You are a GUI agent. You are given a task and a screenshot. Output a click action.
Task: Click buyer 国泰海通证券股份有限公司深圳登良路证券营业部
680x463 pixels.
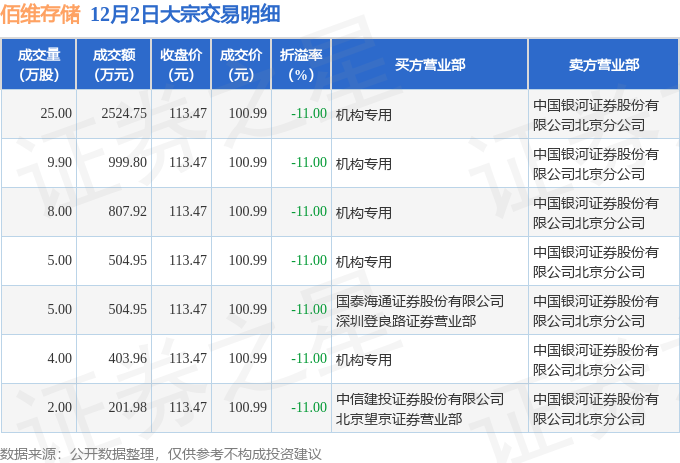click(x=420, y=311)
